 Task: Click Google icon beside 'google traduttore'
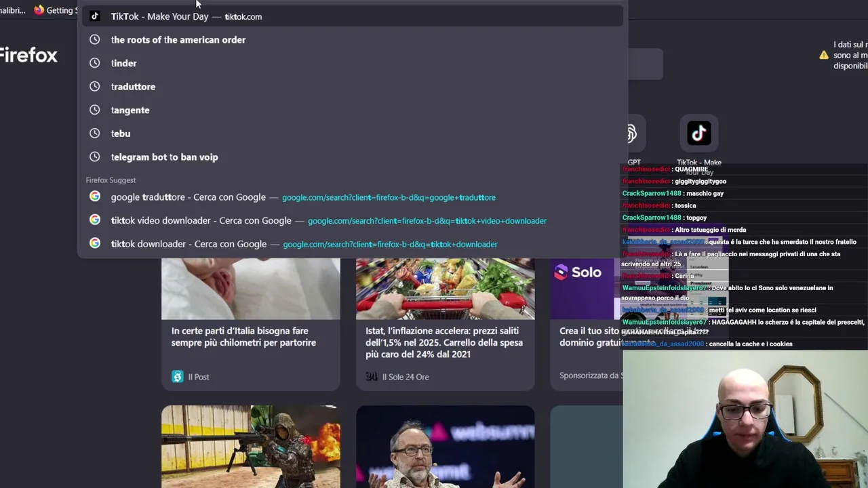(95, 197)
